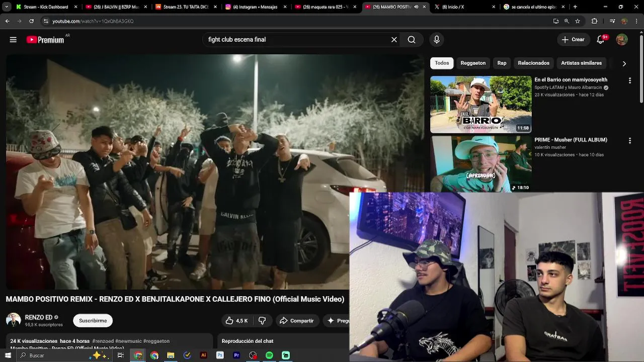
Task: Switch to se cancela el ultimo tab
Action: (x=533, y=7)
